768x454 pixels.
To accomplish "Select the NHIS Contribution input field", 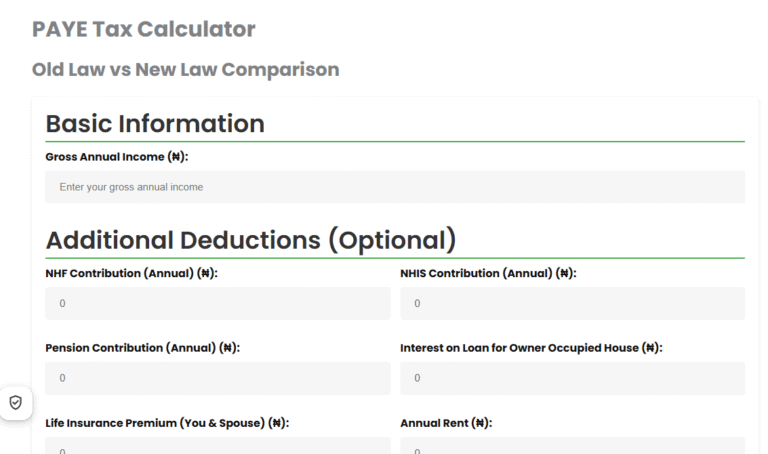I will 572,303.
